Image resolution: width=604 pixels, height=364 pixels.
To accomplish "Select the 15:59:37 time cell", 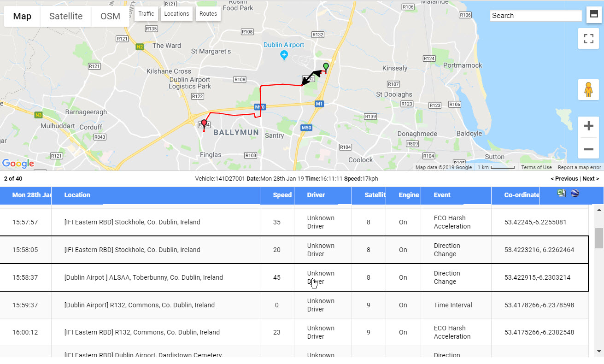I will click(x=25, y=305).
